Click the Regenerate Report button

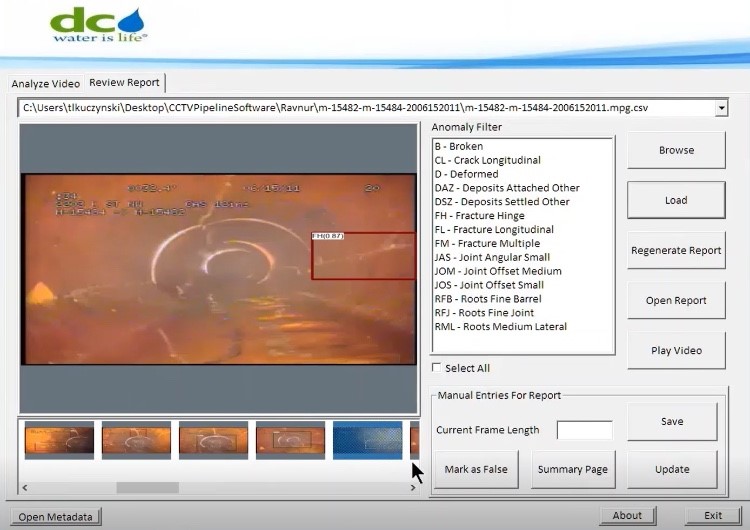pyautogui.click(x=676, y=250)
